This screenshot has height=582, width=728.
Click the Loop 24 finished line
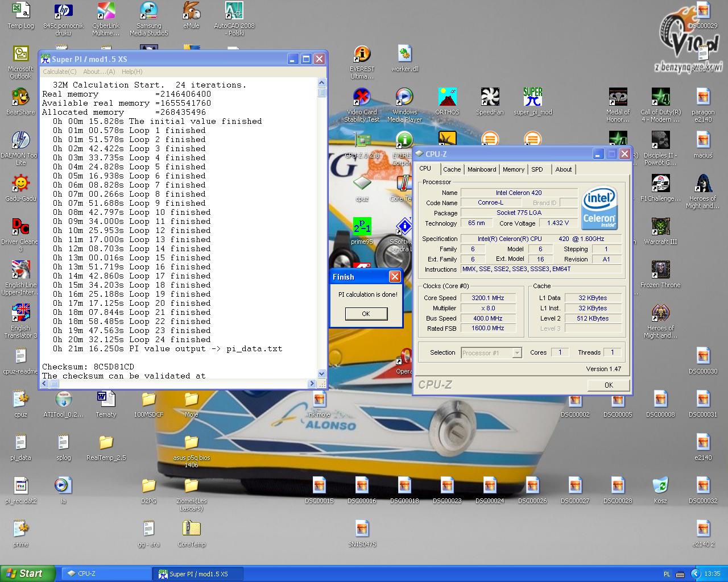[x=132, y=339]
